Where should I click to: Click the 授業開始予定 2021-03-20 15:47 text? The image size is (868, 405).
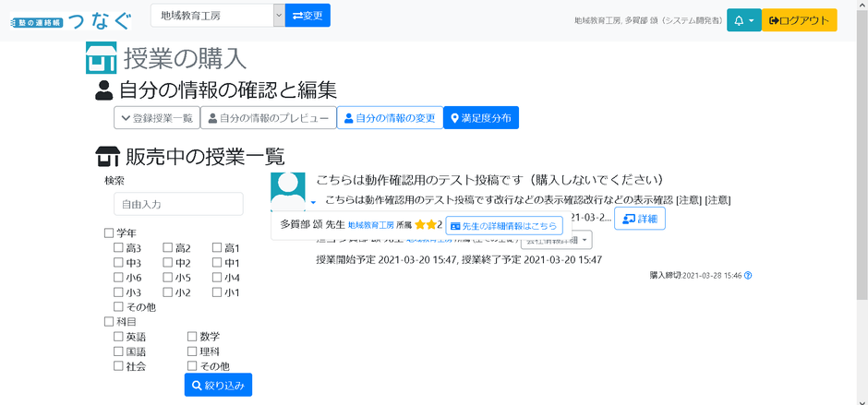pyautogui.click(x=386, y=260)
